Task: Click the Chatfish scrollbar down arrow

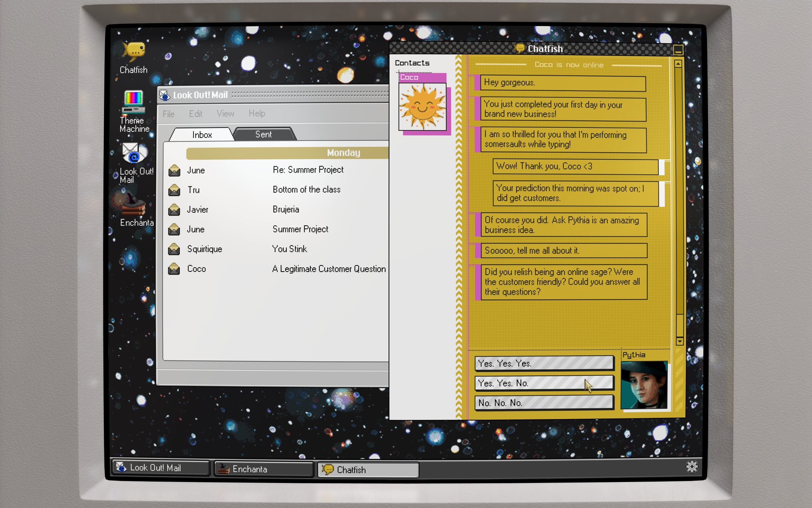Action: click(679, 341)
